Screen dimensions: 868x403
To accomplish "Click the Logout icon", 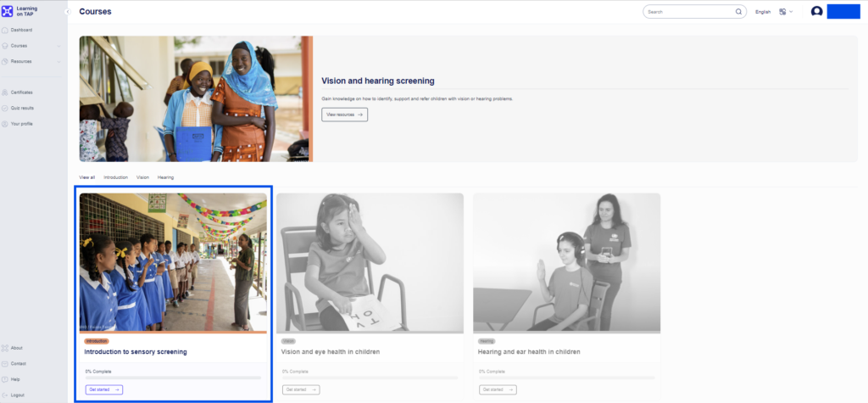I will 5,395.
